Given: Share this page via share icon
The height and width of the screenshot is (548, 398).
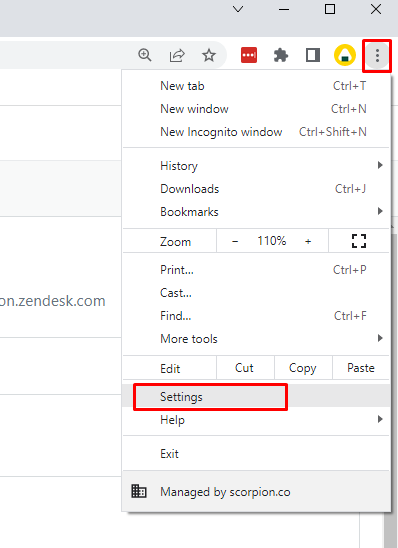Looking at the screenshot, I should click(x=177, y=55).
